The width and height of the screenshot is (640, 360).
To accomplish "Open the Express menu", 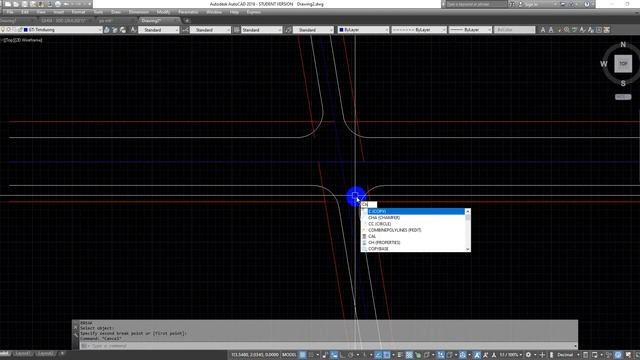I will point(253,12).
